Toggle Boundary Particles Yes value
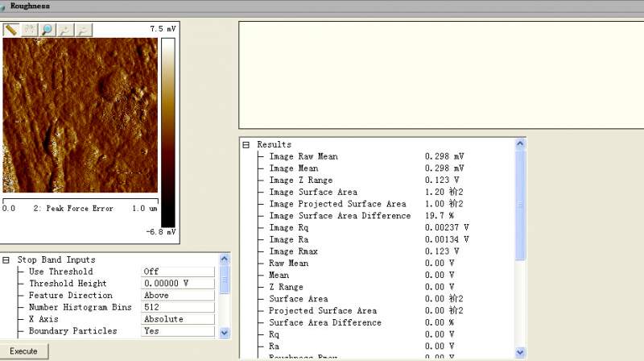The height and width of the screenshot is (361, 644). tap(178, 331)
